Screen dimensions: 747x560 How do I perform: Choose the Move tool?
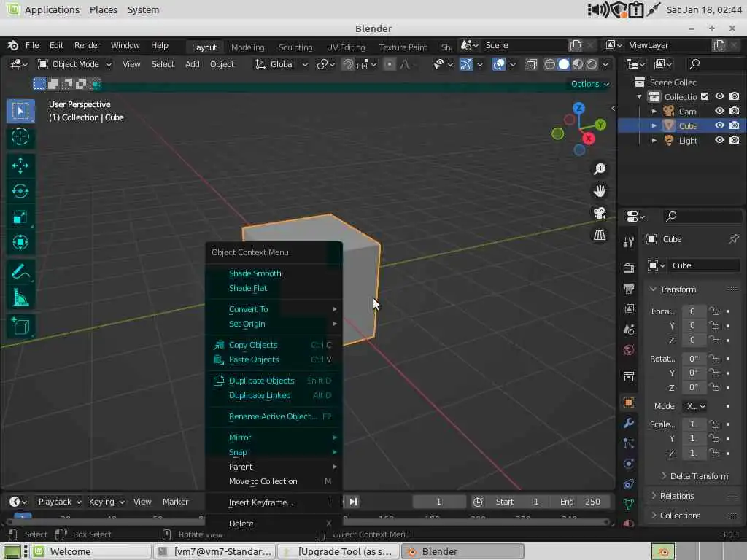click(20, 166)
